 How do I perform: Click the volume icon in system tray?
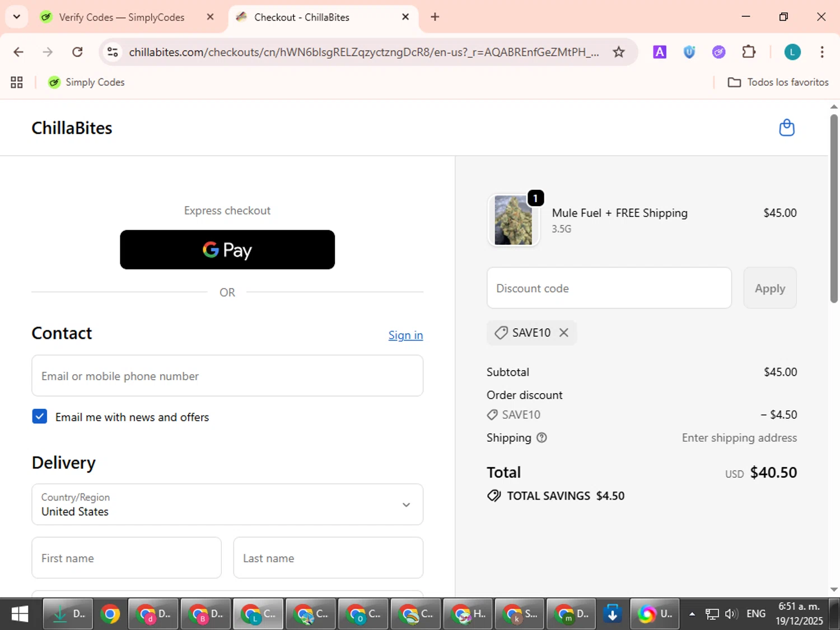(x=731, y=614)
